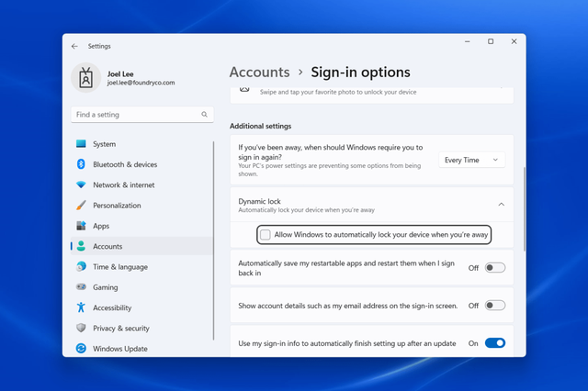Screen dimensions: 588x391
Task: Click the search magnifier icon
Action: coord(204,114)
